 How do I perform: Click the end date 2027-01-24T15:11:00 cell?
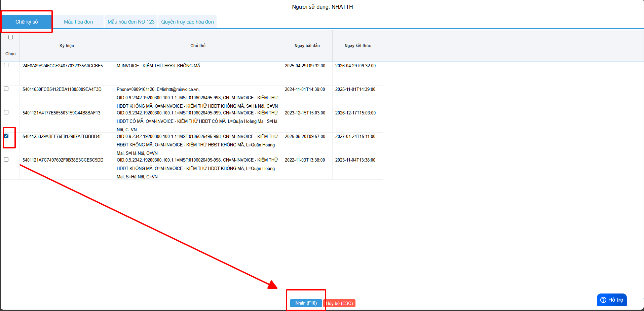click(x=355, y=137)
